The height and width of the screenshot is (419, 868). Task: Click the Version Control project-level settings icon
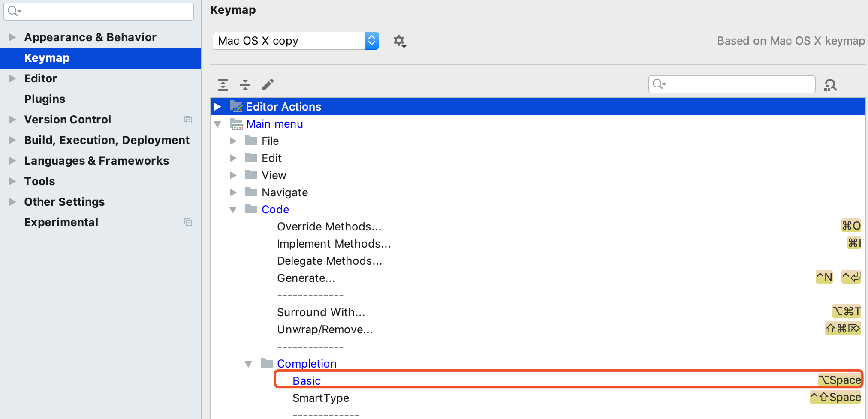point(188,120)
